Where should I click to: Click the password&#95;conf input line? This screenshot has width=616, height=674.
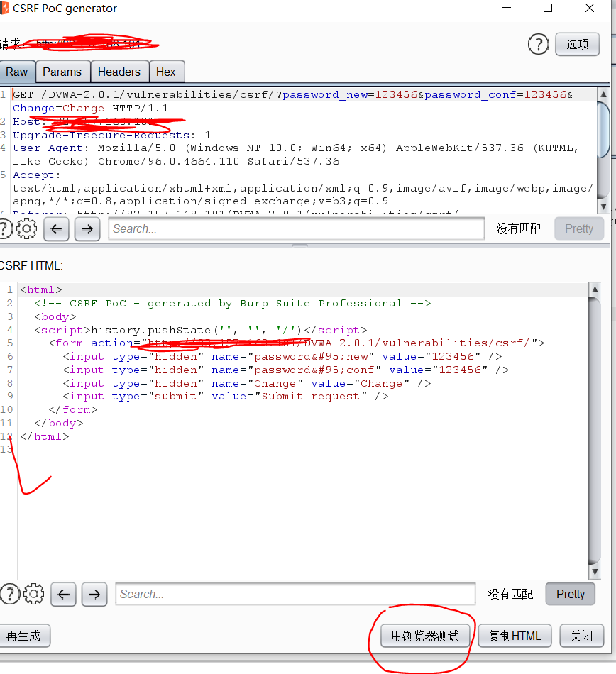286,370
